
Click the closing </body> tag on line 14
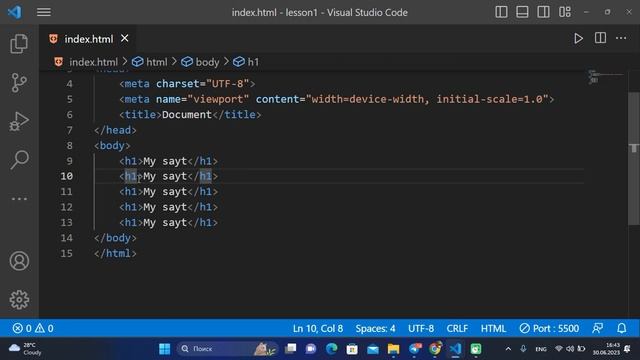(115, 238)
